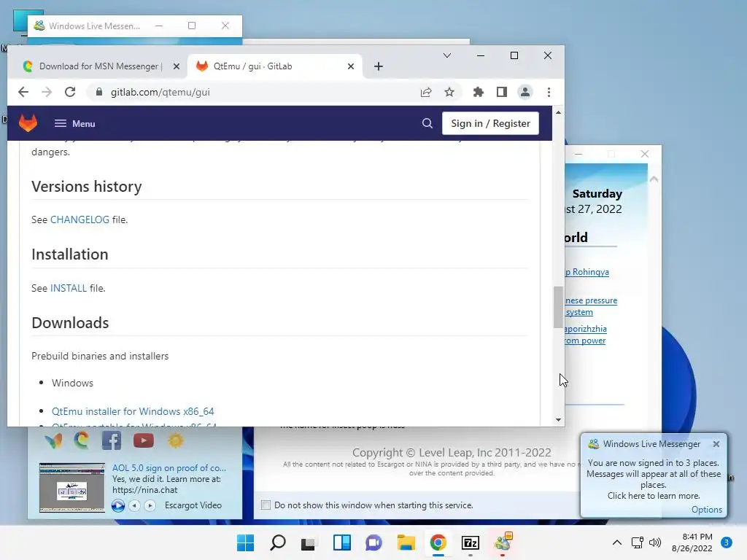This screenshot has width=747, height=560.
Task: Close the Download for MSN Messenger tab
Action: pos(177,66)
